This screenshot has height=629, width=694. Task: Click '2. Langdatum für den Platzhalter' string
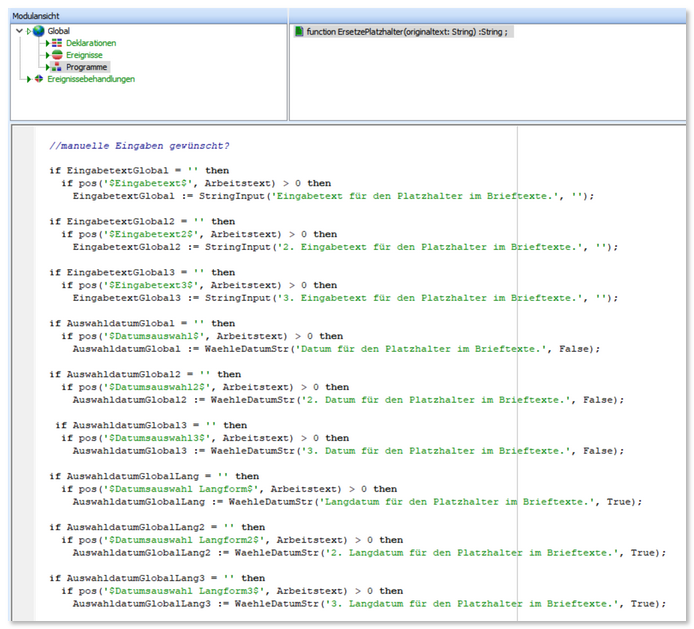click(x=472, y=552)
